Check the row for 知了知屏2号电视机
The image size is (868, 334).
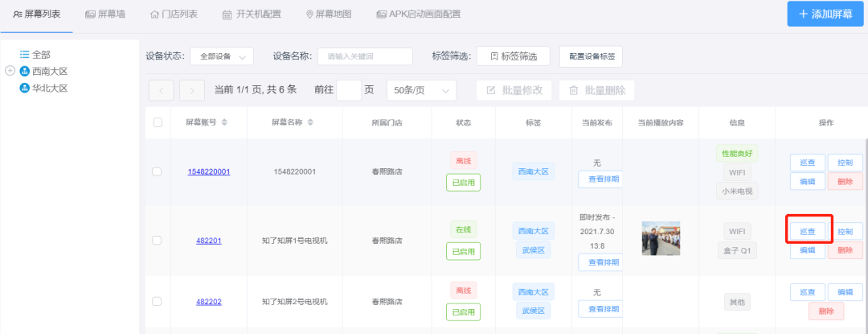[157, 301]
